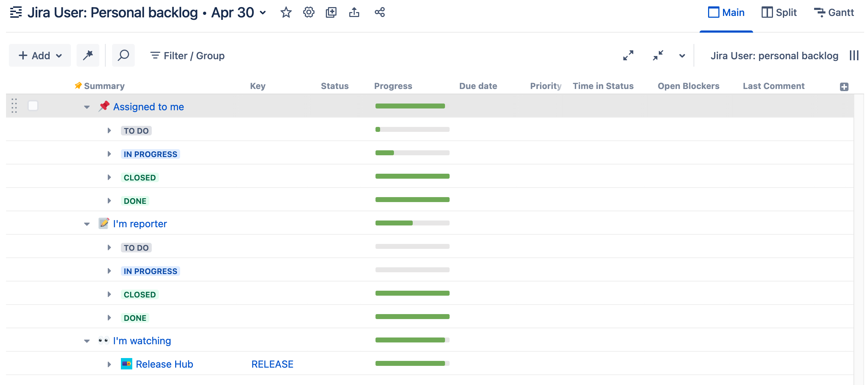Image resolution: width=868 pixels, height=385 pixels.
Task: Sort by the Summary column header
Action: [x=104, y=86]
